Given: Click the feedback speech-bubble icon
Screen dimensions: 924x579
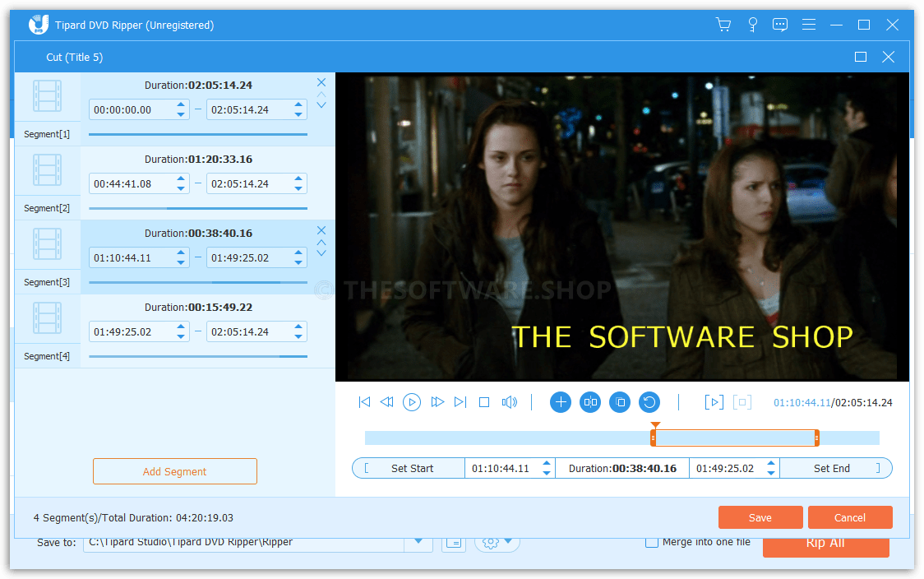Looking at the screenshot, I should [x=780, y=25].
